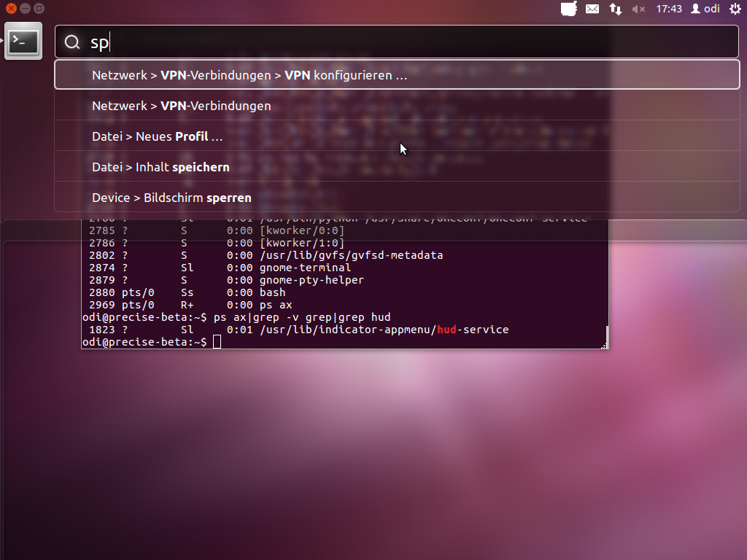
Task: Maximize window with panel maximize button
Action: (x=39, y=8)
